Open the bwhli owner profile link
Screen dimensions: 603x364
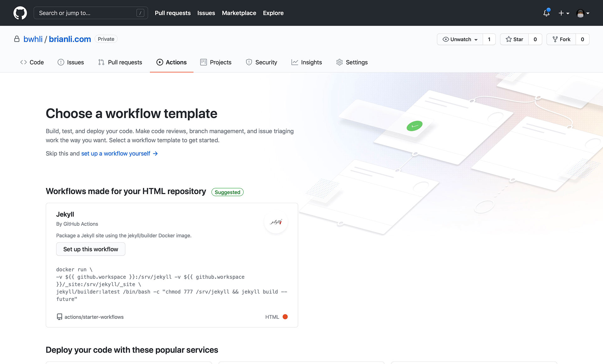33,39
